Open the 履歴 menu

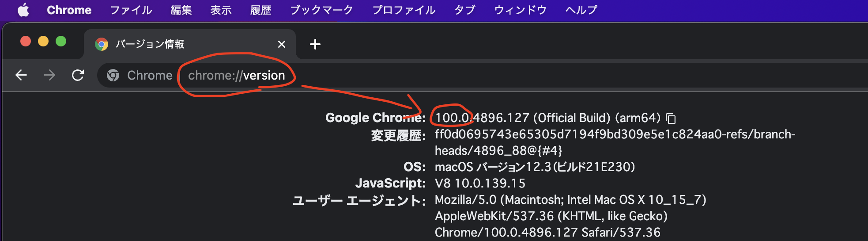(x=261, y=10)
